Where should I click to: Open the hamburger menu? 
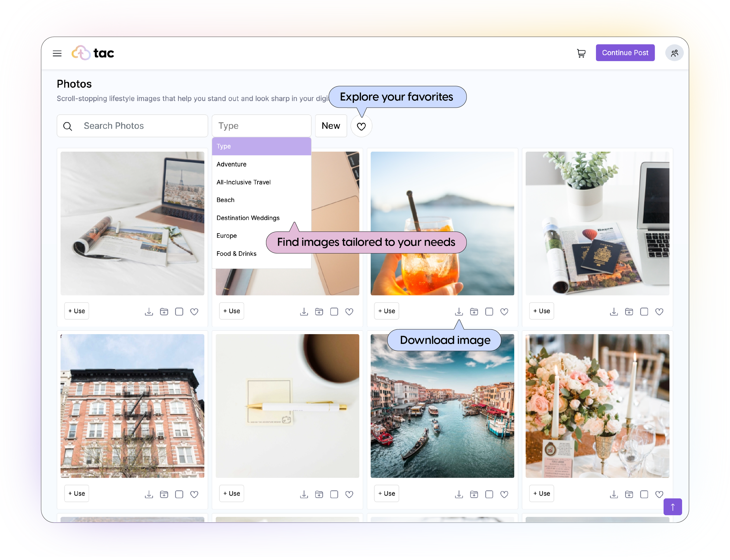57,53
